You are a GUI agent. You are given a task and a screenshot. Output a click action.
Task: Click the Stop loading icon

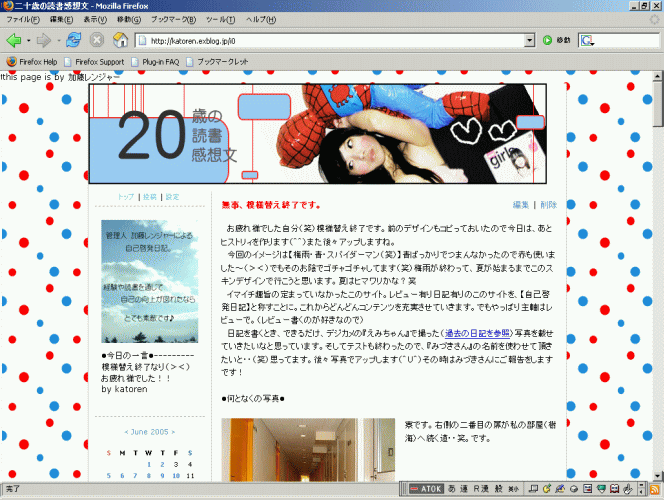coord(97,40)
